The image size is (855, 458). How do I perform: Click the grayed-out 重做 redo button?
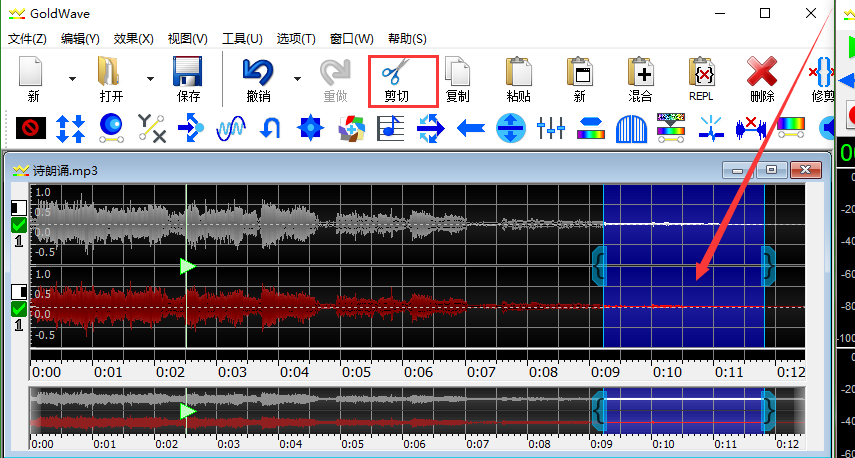pyautogui.click(x=335, y=79)
